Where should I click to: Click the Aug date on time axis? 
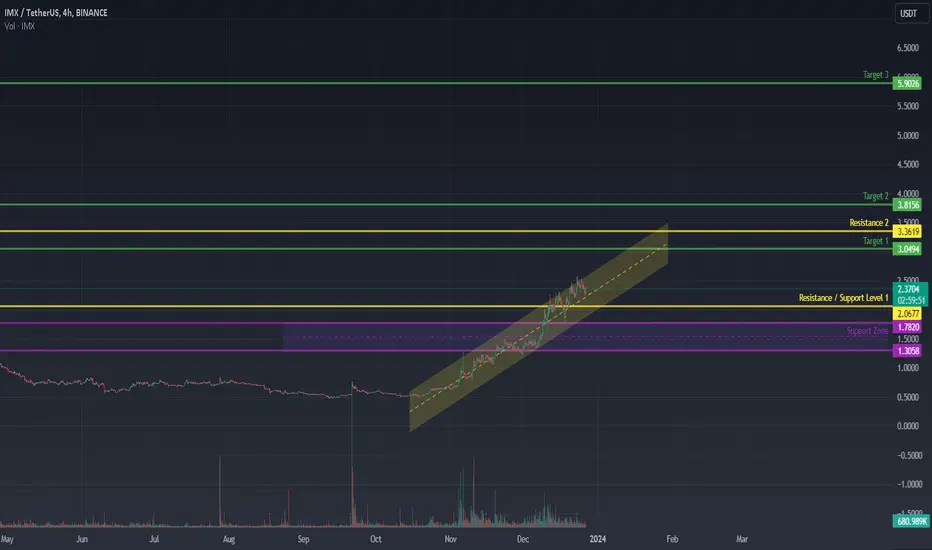229,539
